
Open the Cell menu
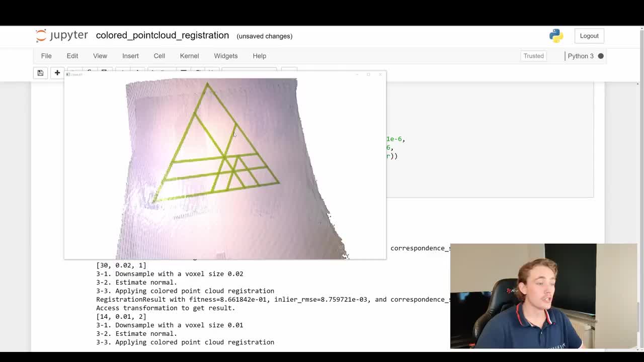159,56
